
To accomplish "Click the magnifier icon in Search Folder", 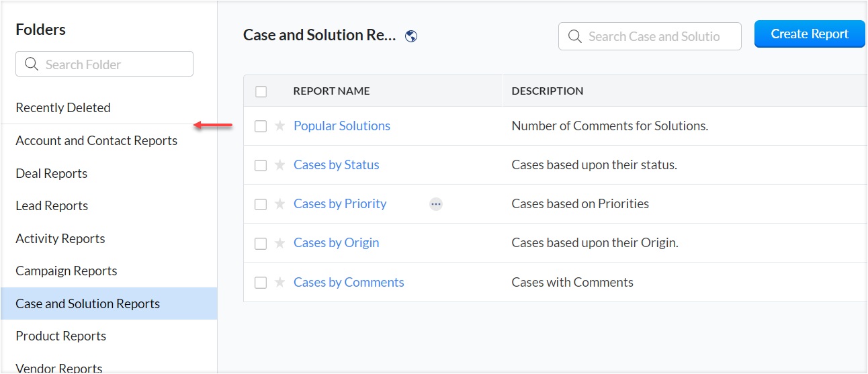I will pyautogui.click(x=32, y=64).
